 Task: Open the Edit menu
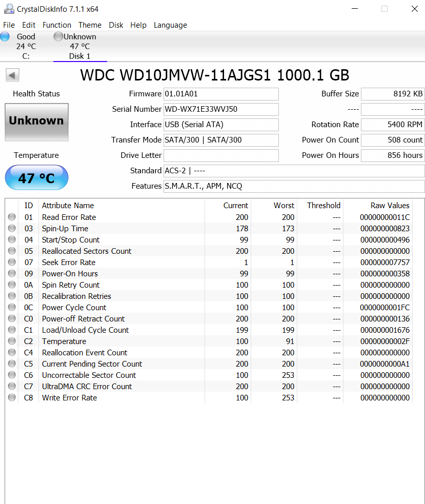[x=29, y=25]
